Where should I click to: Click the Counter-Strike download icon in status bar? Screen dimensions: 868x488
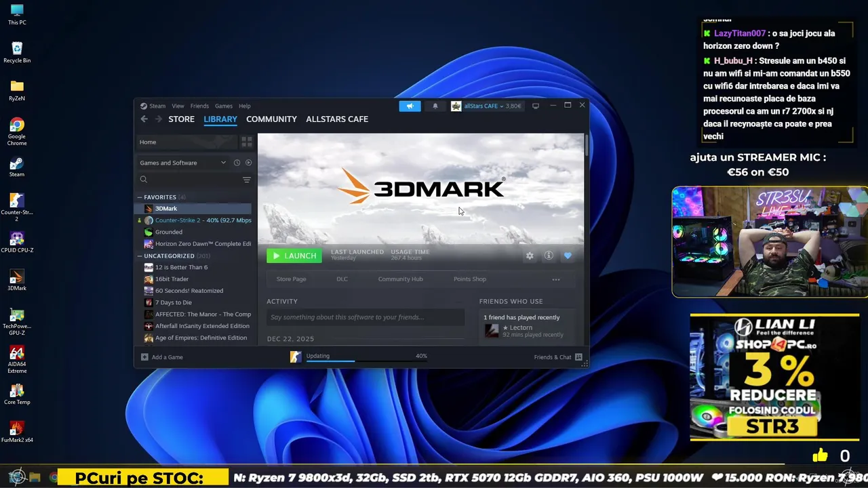pos(296,357)
